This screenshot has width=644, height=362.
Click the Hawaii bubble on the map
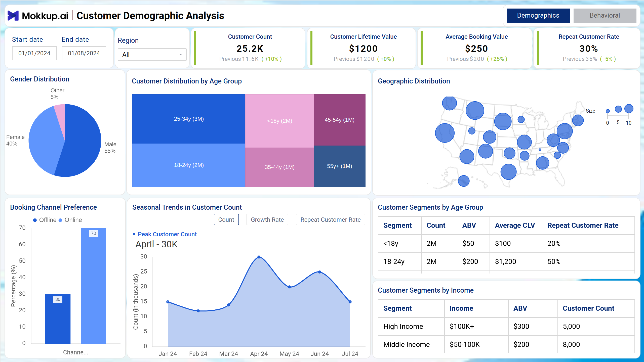pyautogui.click(x=464, y=181)
